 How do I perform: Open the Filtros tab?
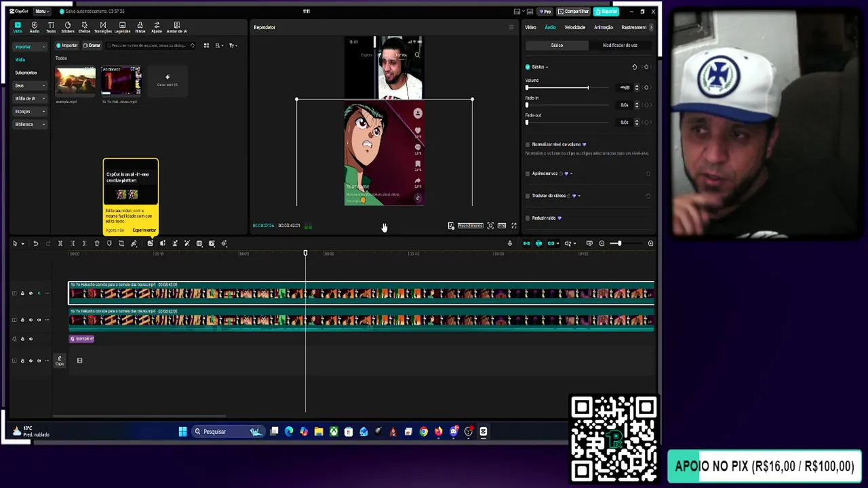[x=140, y=27]
